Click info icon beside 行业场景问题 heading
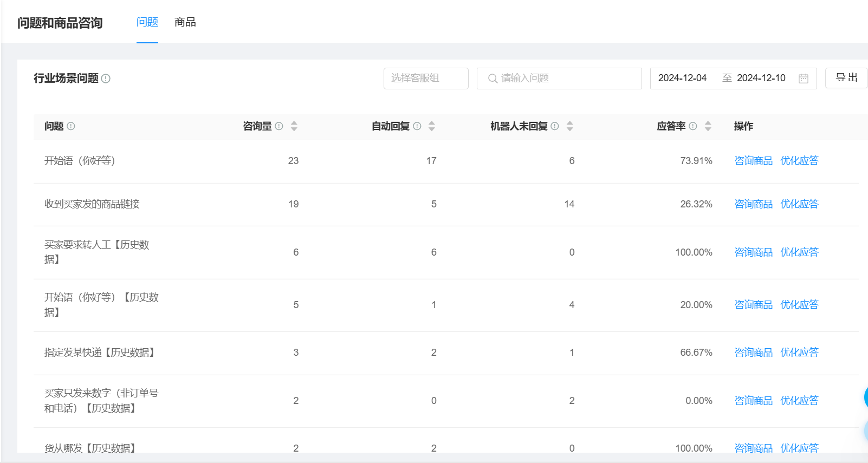Viewport: 868px width, 463px height. (x=106, y=79)
